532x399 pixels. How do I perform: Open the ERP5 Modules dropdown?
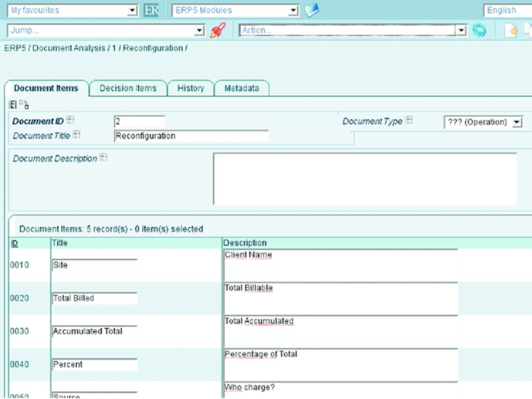tap(293, 10)
